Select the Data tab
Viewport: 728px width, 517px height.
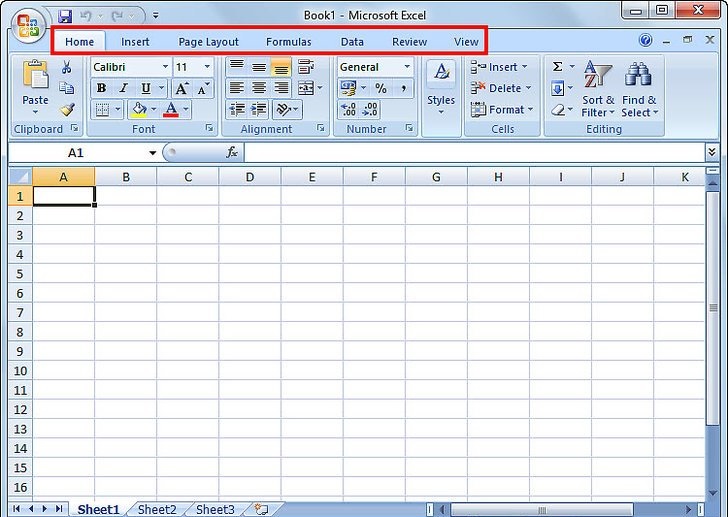pyautogui.click(x=352, y=42)
